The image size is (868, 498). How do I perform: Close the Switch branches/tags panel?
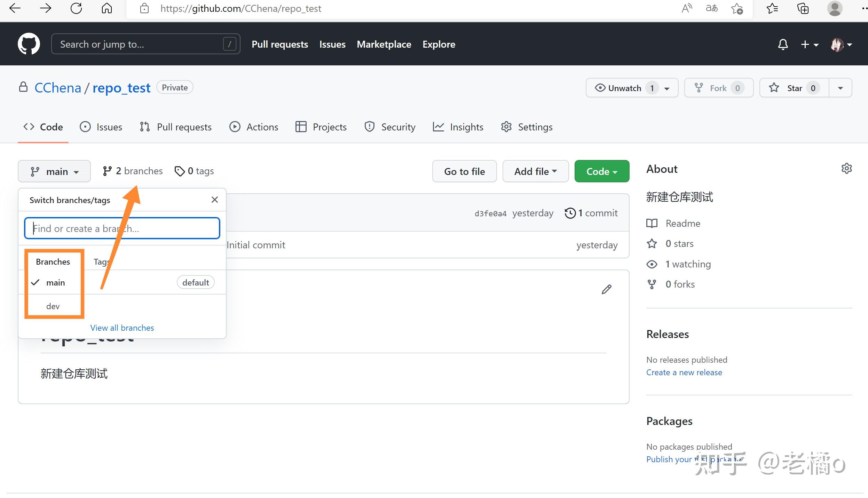pyautogui.click(x=214, y=200)
